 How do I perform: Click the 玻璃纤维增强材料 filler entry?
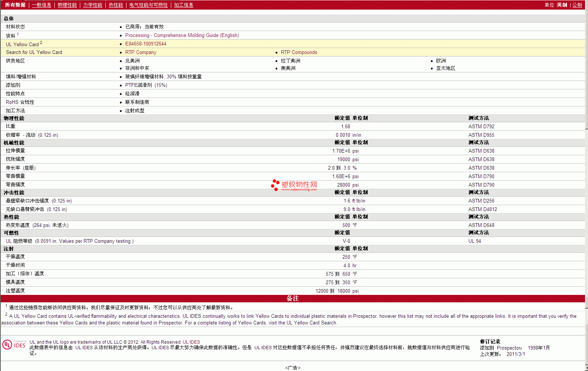click(x=163, y=76)
